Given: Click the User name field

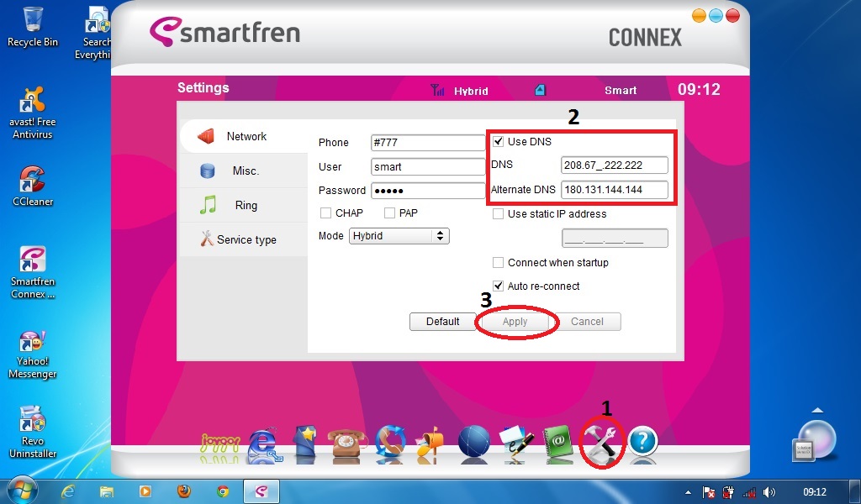Looking at the screenshot, I should pyautogui.click(x=428, y=166).
